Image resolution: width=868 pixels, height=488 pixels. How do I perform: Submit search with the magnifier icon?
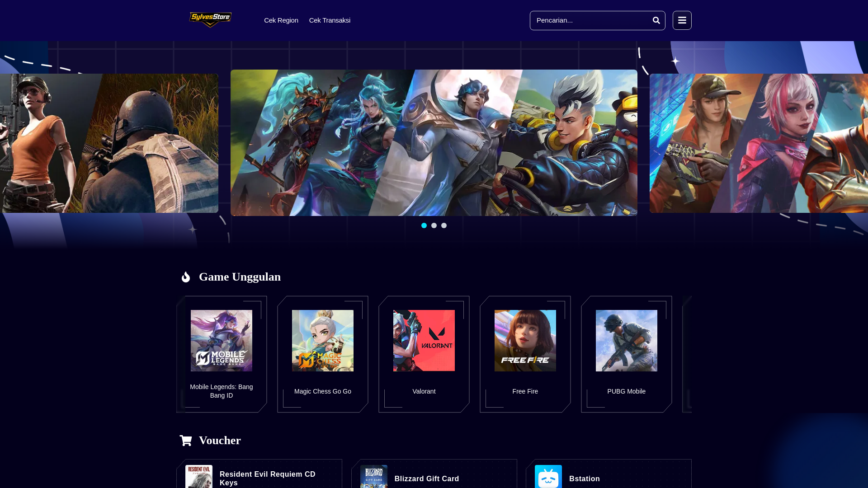point(656,20)
